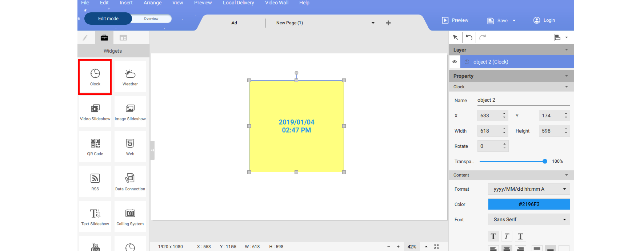Open the #2196F3 color picker
644x251 pixels.
tap(529, 204)
